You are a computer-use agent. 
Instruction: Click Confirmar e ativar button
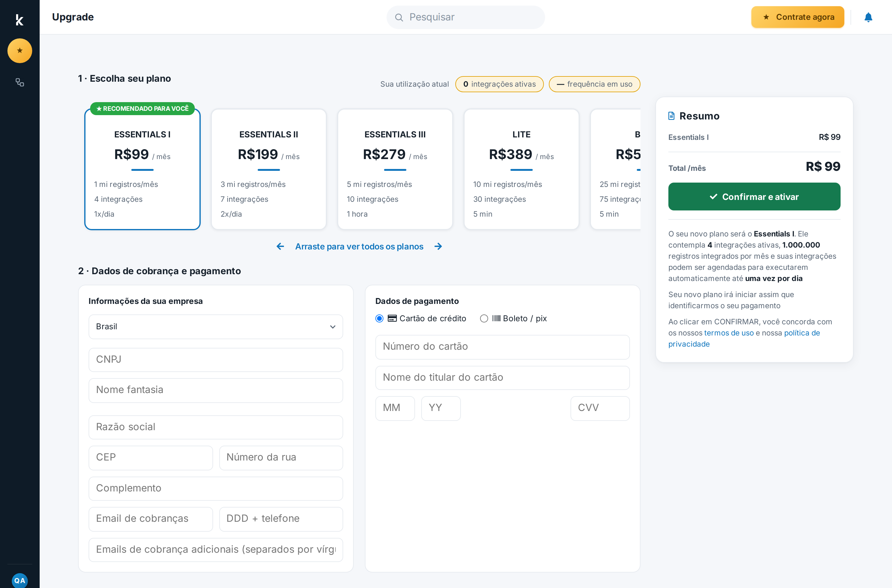coord(754,197)
